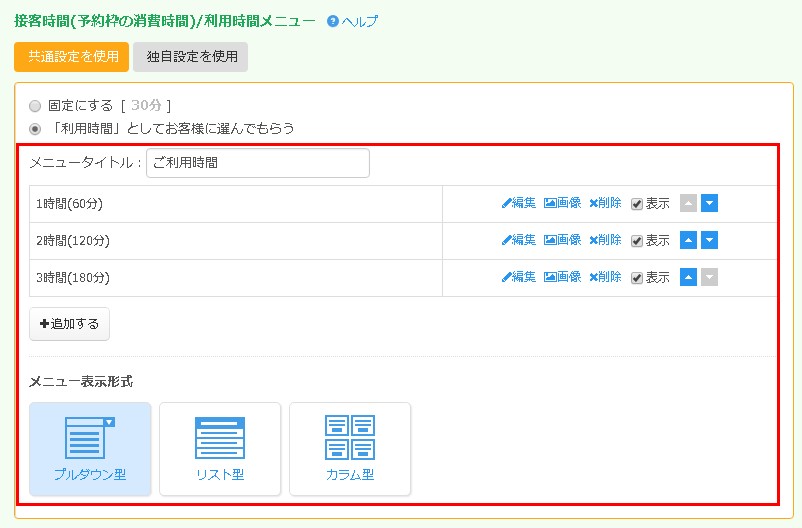Move 2時間(120分) down one row
The image size is (802, 528).
(709, 240)
